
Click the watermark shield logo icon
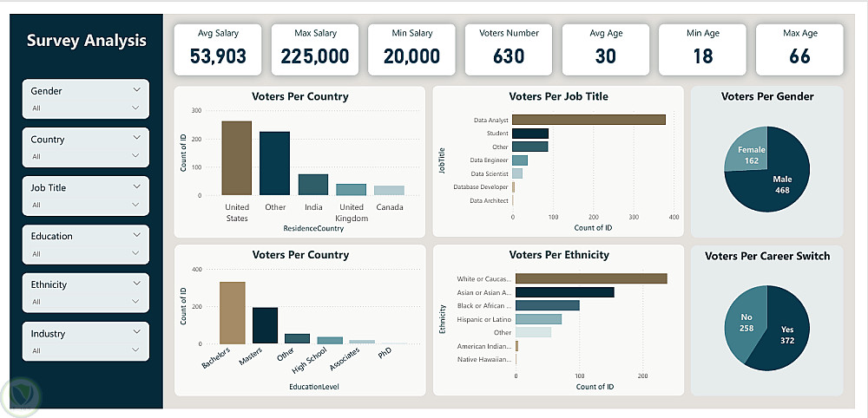[21, 397]
